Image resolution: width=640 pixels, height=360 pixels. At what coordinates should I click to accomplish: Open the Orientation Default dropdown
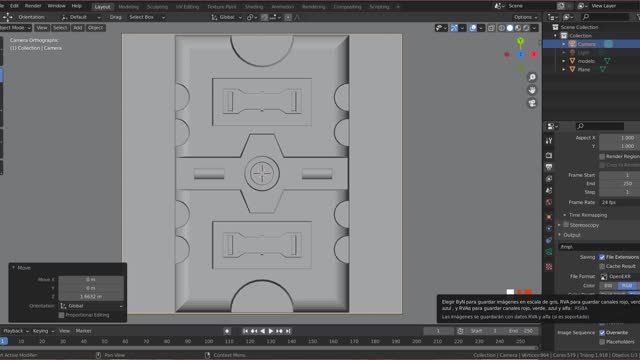point(80,17)
